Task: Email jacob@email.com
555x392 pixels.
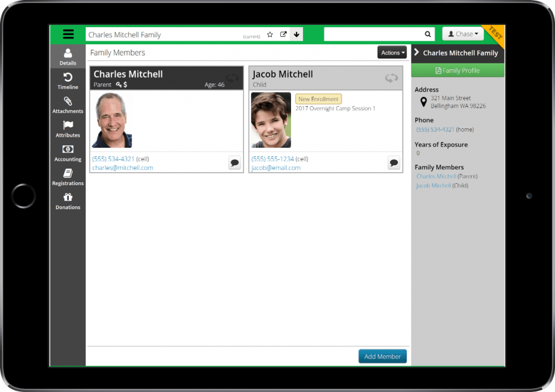Action: coord(276,168)
